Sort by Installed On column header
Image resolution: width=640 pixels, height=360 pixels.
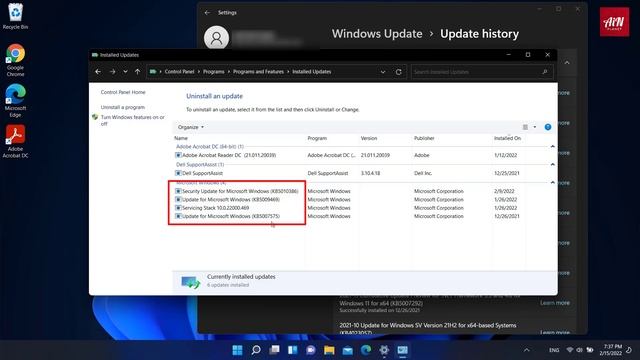(507, 138)
